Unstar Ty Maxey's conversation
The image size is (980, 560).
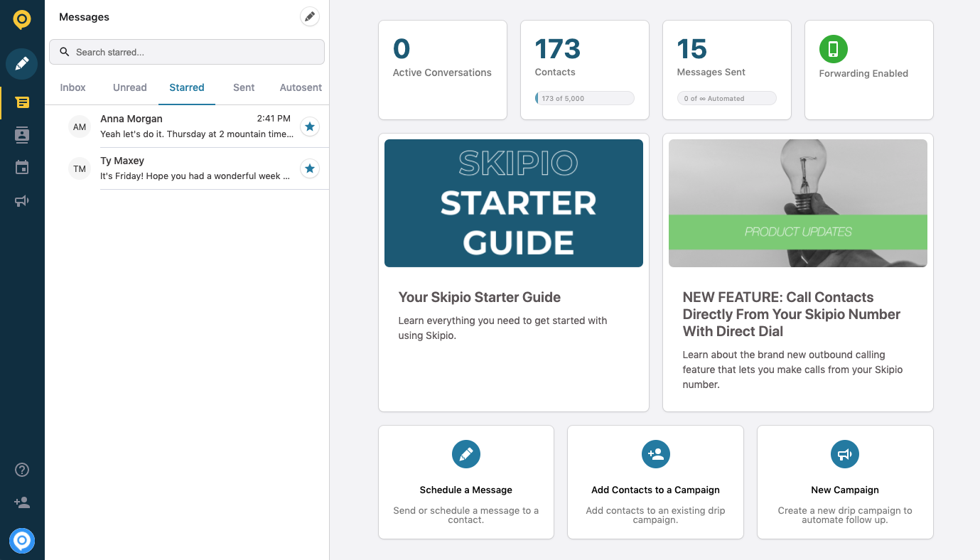tap(309, 168)
